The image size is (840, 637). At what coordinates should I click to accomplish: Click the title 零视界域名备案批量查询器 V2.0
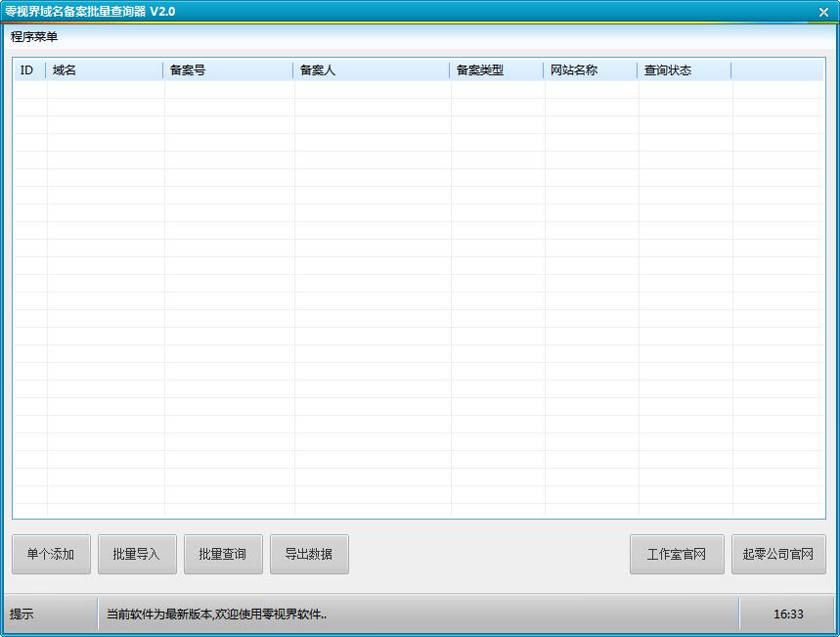coord(90,12)
